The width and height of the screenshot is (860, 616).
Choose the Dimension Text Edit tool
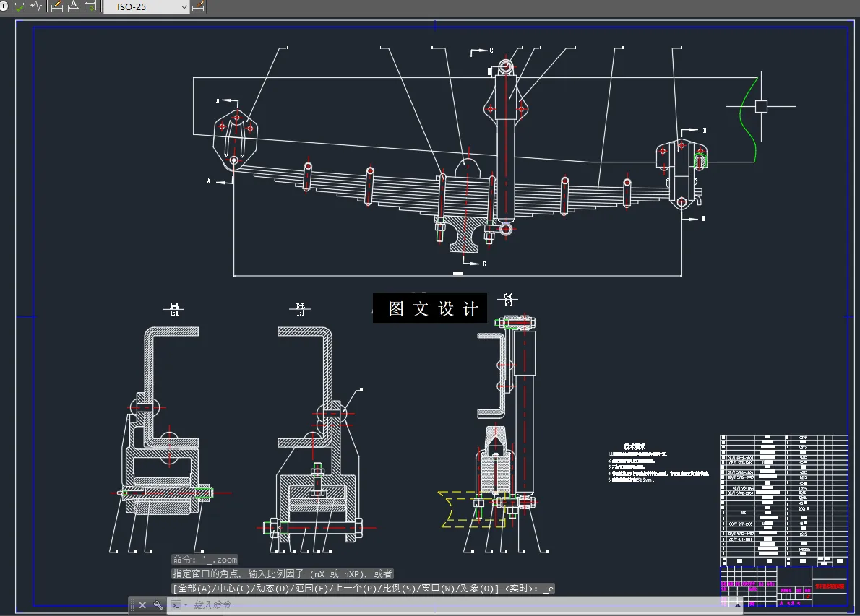point(74,6)
